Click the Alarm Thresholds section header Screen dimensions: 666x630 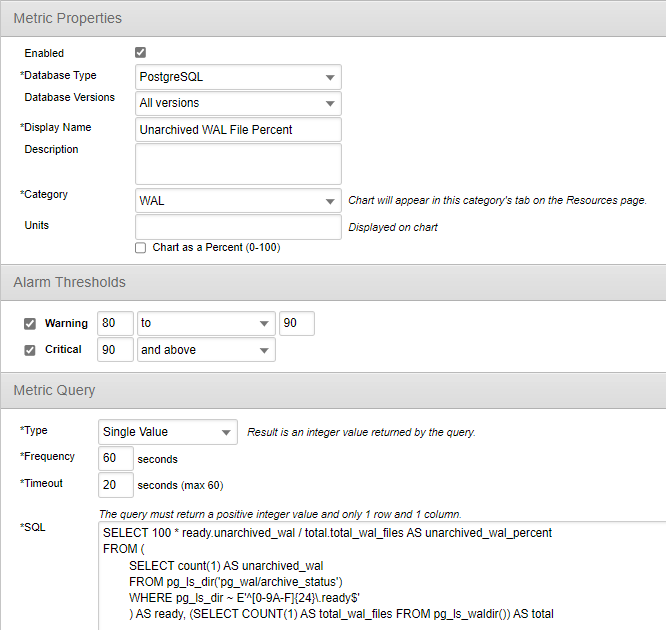coord(70,283)
